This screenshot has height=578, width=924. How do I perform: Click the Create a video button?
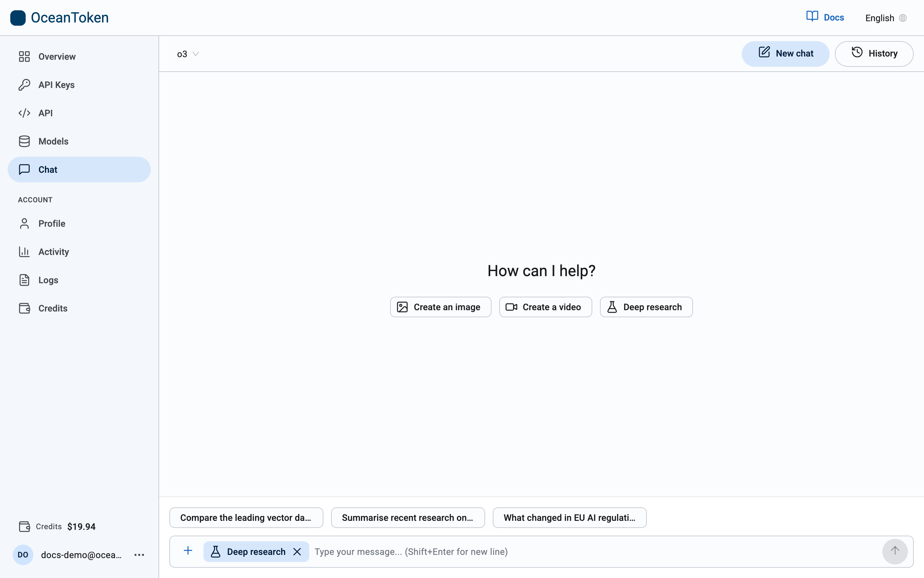pyautogui.click(x=545, y=307)
